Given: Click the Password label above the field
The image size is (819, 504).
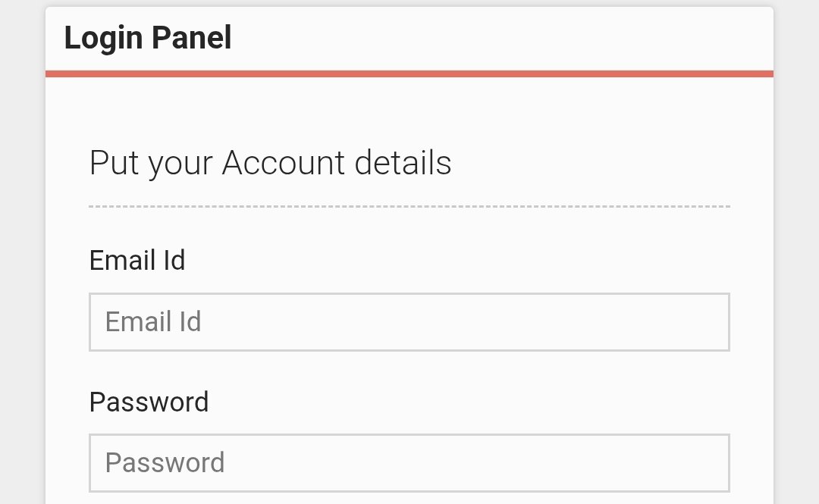Looking at the screenshot, I should click(149, 401).
